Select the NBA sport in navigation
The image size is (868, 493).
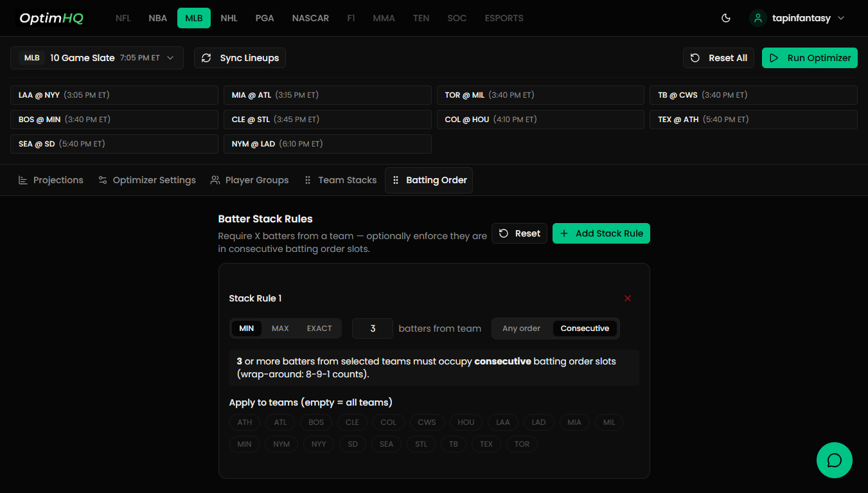(x=157, y=18)
